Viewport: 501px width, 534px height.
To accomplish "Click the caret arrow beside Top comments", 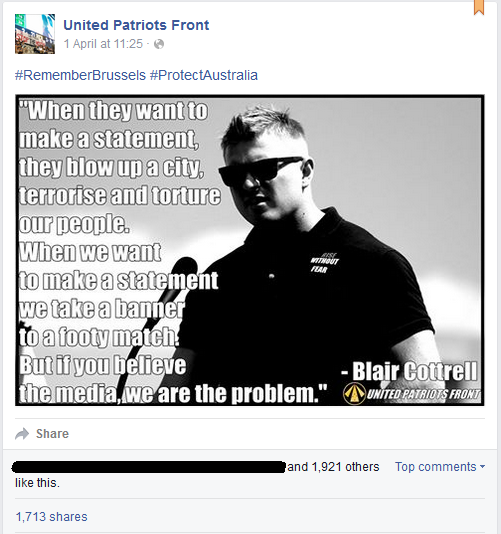I will pos(482,467).
